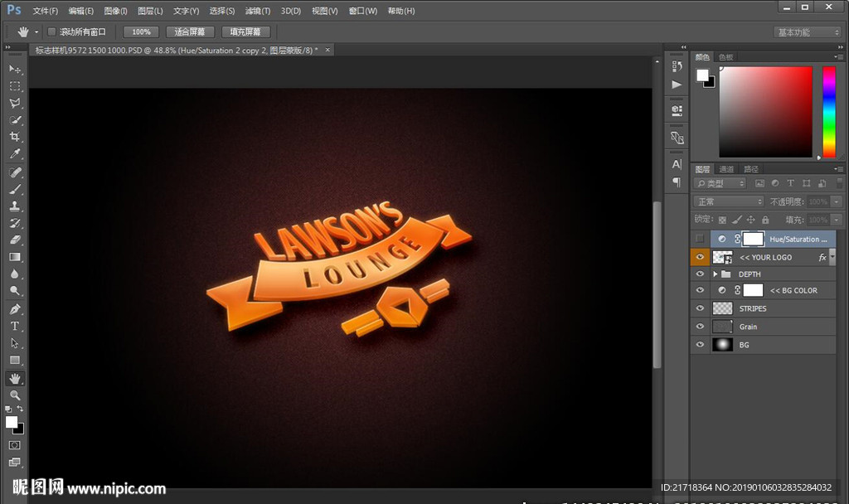
Task: Pick a hue on the spectrum slider
Action: [829, 112]
